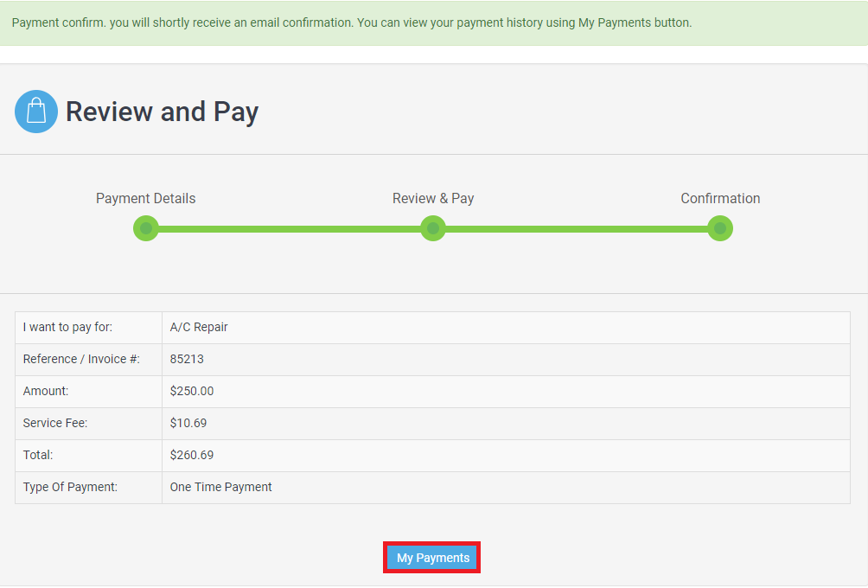Select the Confirmation step label

click(720, 198)
